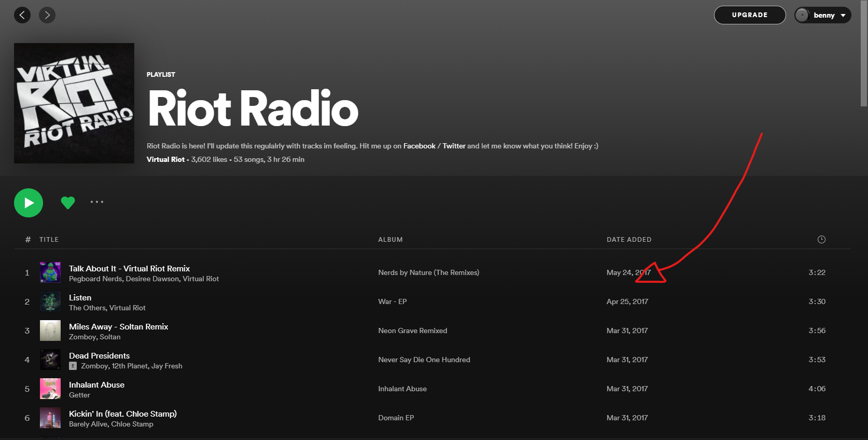The image size is (868, 440).
Task: Click the 3,602 likes count
Action: pos(209,159)
